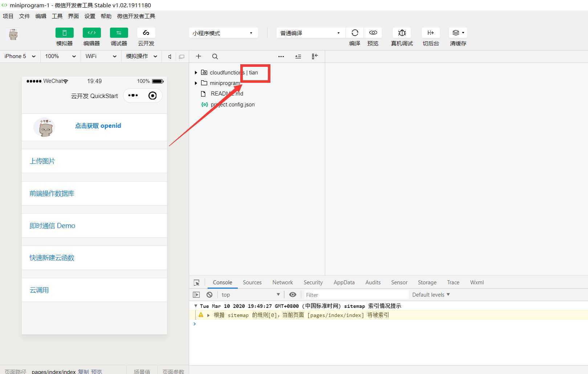Screen dimensions: 588x374
Task: Open the 普通编译 compile mode dropdown
Action: click(310, 33)
